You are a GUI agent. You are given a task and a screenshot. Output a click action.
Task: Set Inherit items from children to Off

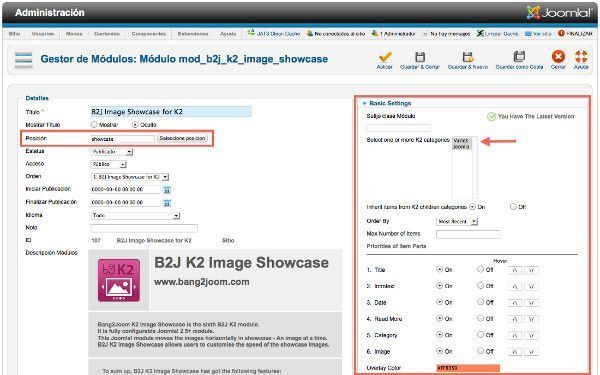(513, 207)
